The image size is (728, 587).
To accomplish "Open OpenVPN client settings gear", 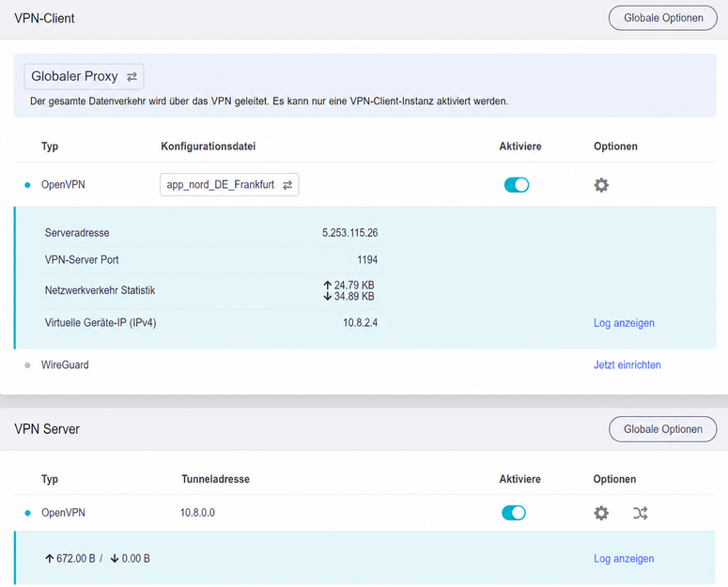I will (x=601, y=185).
